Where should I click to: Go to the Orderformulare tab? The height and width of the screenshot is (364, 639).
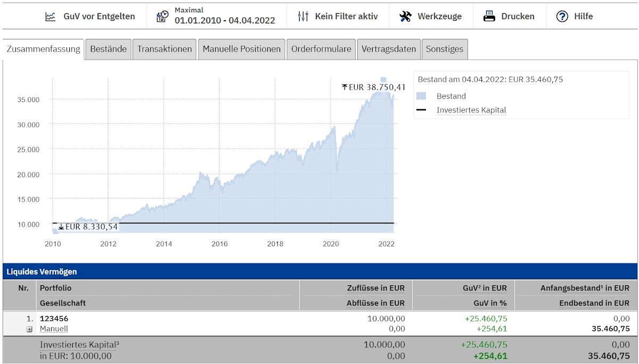pyautogui.click(x=321, y=49)
